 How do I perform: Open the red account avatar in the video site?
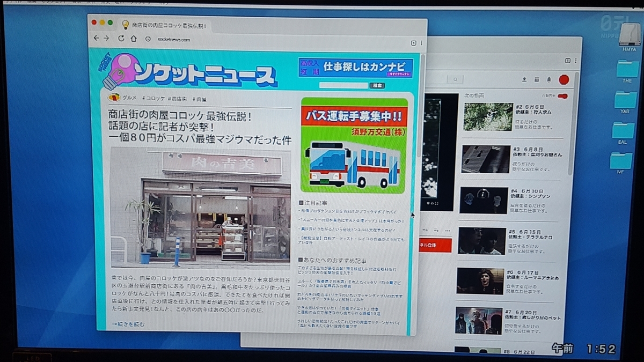pos(563,79)
